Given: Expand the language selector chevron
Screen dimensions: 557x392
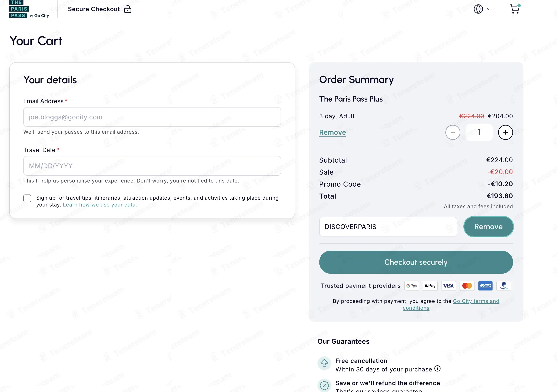Looking at the screenshot, I should [x=489, y=9].
